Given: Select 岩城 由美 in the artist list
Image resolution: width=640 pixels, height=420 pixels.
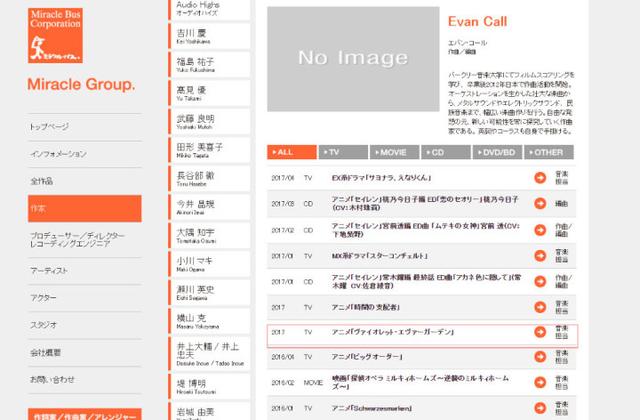Looking at the screenshot, I should pos(209,411).
